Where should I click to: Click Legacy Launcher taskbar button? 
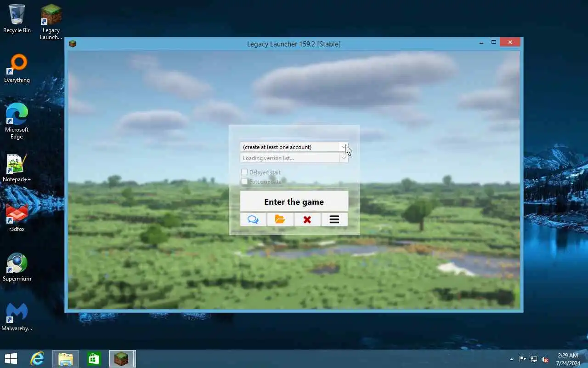pos(122,359)
